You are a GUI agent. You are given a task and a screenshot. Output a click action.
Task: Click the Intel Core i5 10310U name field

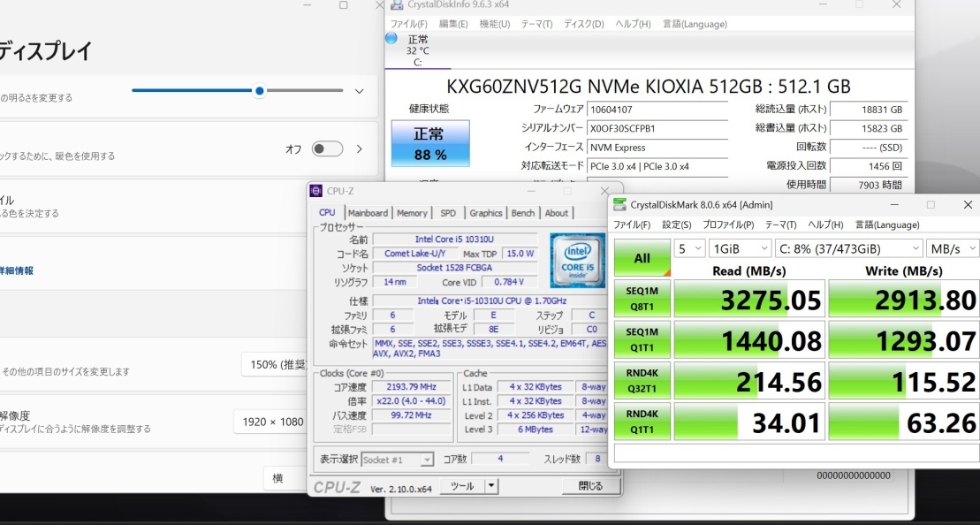(455, 240)
